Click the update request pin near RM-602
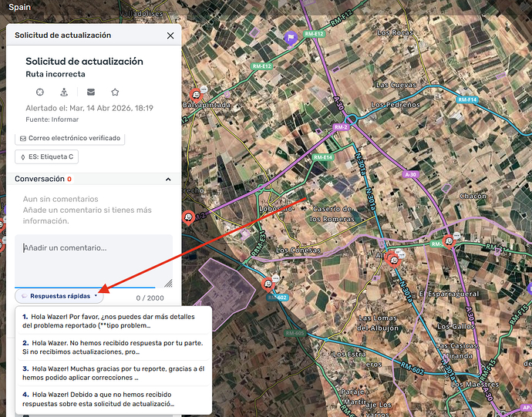The height and width of the screenshot is (417, 532). pos(268,284)
